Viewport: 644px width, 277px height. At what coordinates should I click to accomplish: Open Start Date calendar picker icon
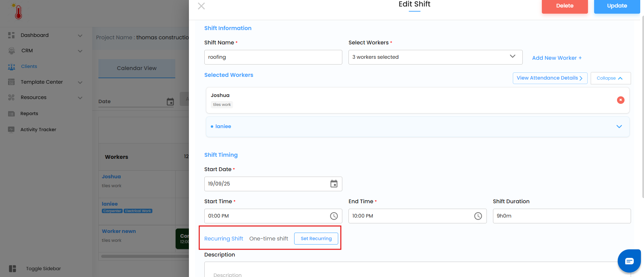click(x=334, y=184)
